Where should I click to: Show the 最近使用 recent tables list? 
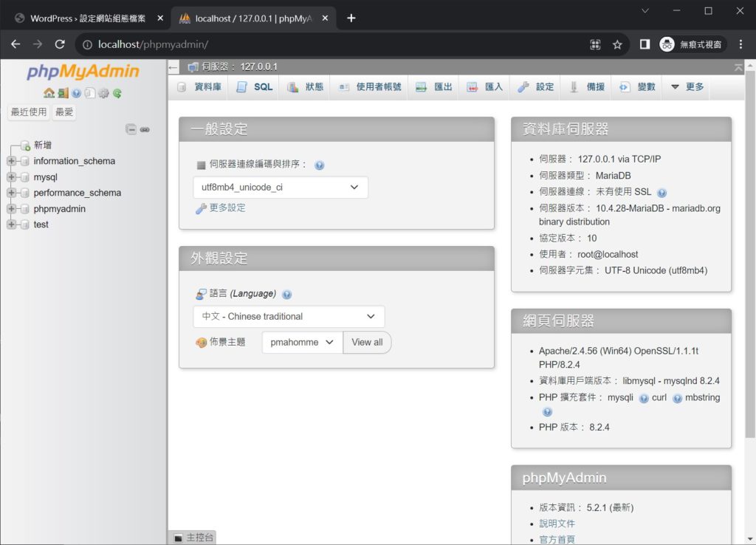29,112
